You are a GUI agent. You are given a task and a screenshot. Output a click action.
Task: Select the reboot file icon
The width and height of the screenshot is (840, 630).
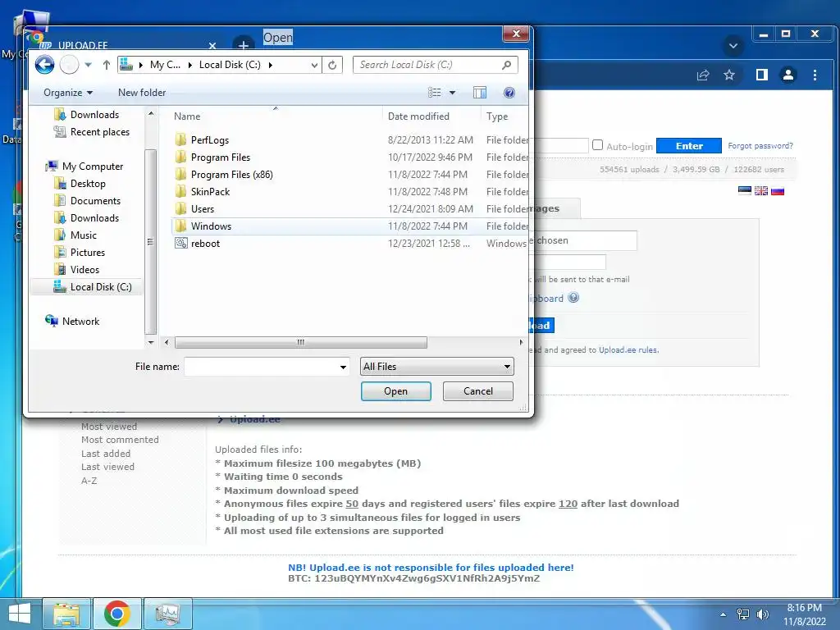pos(181,243)
